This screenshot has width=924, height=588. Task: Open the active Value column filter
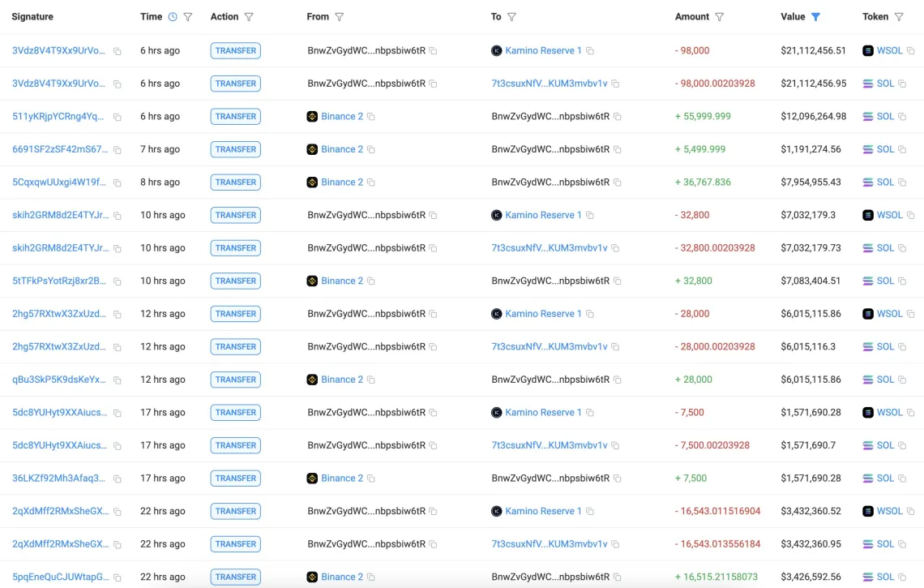pos(815,17)
